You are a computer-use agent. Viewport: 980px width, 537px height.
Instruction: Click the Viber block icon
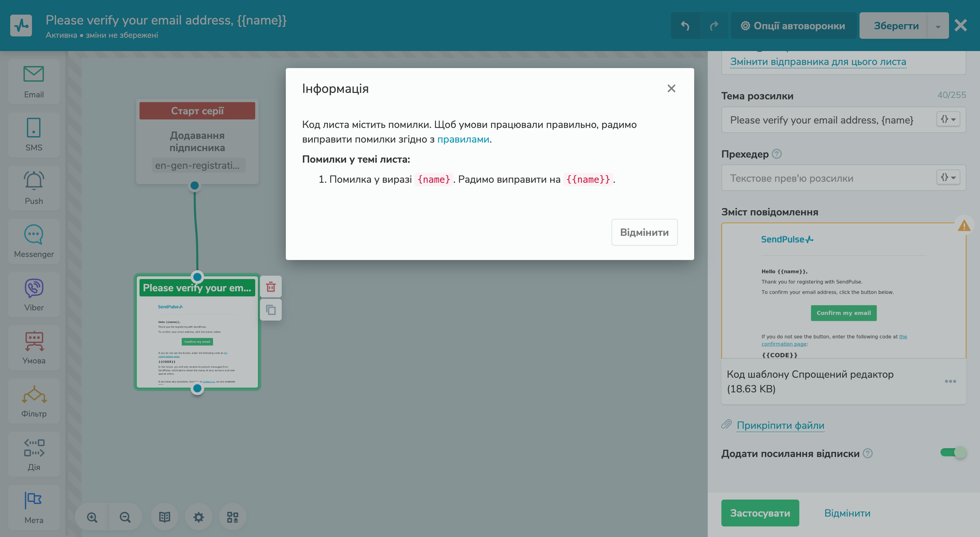point(34,294)
